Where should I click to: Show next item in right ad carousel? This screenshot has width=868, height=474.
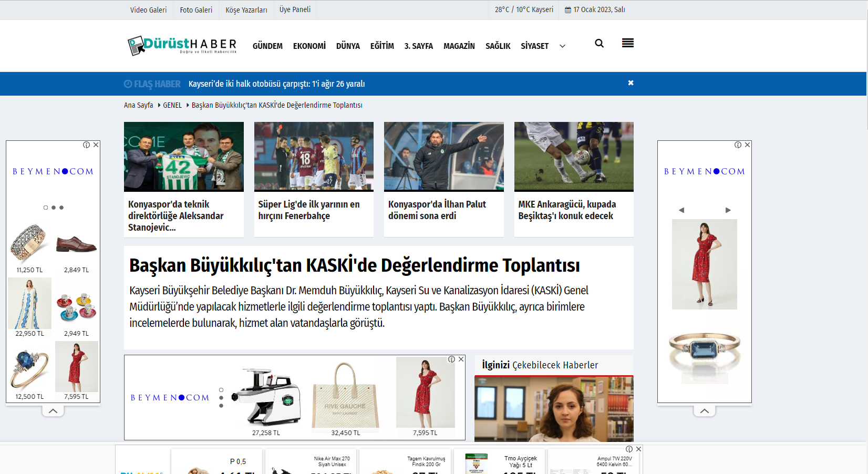pos(728,210)
